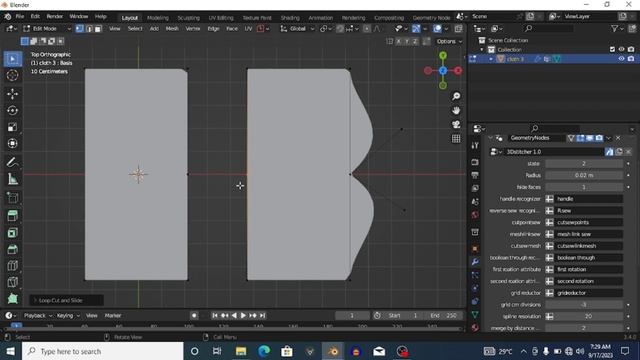The height and width of the screenshot is (360, 640).
Task: Switch to the Shading workspace tab
Action: point(290,18)
